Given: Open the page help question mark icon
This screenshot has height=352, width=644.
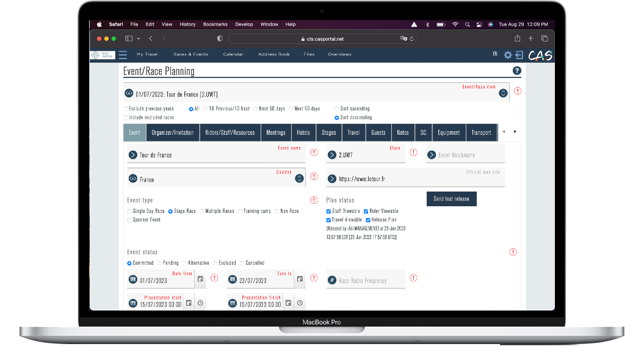Looking at the screenshot, I should point(517,71).
